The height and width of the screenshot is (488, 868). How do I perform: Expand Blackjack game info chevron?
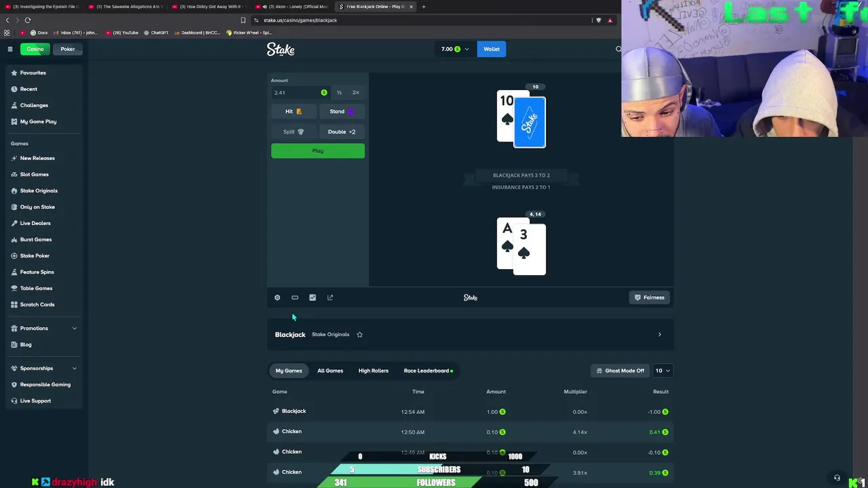(659, 334)
